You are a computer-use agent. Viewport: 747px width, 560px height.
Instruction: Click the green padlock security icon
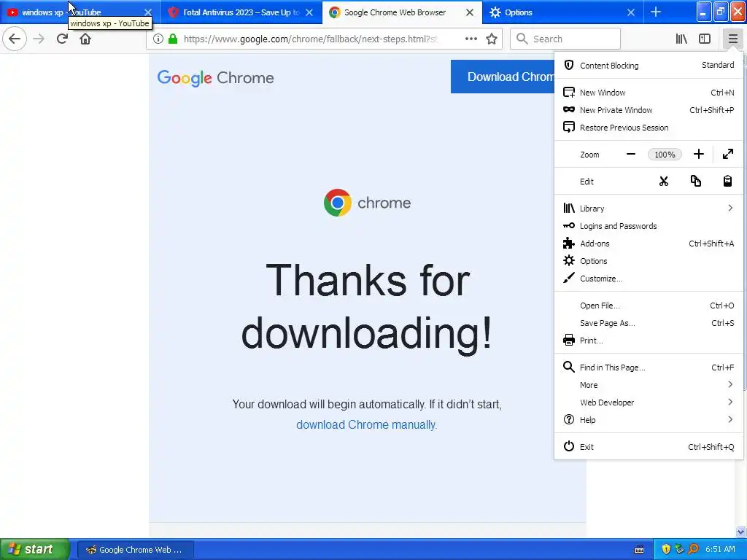point(172,39)
